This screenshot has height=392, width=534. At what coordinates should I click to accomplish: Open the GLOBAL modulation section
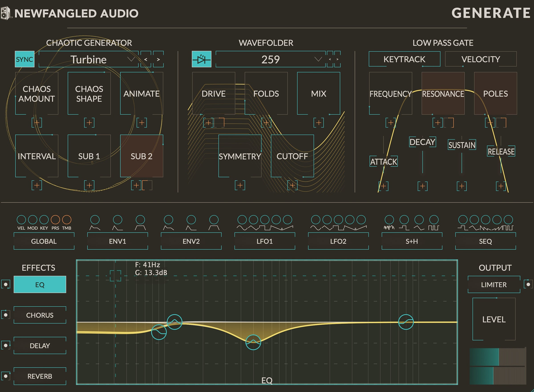44,241
